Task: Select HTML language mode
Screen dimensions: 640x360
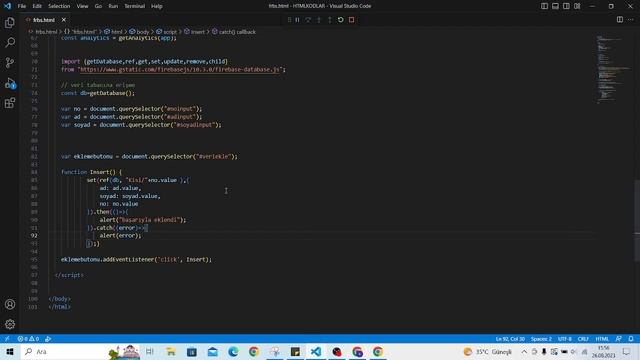Action: [x=602, y=339]
